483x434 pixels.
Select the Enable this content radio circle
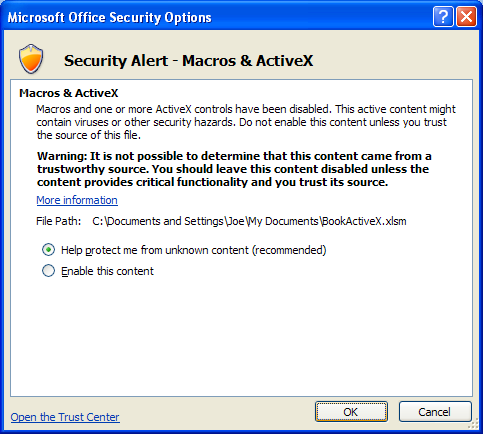pos(48,271)
